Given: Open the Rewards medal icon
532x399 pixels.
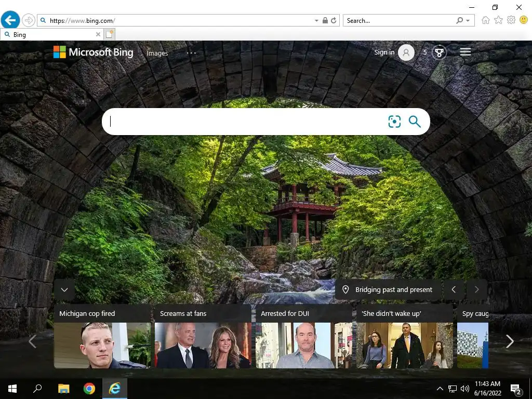Looking at the screenshot, I should coord(439,52).
